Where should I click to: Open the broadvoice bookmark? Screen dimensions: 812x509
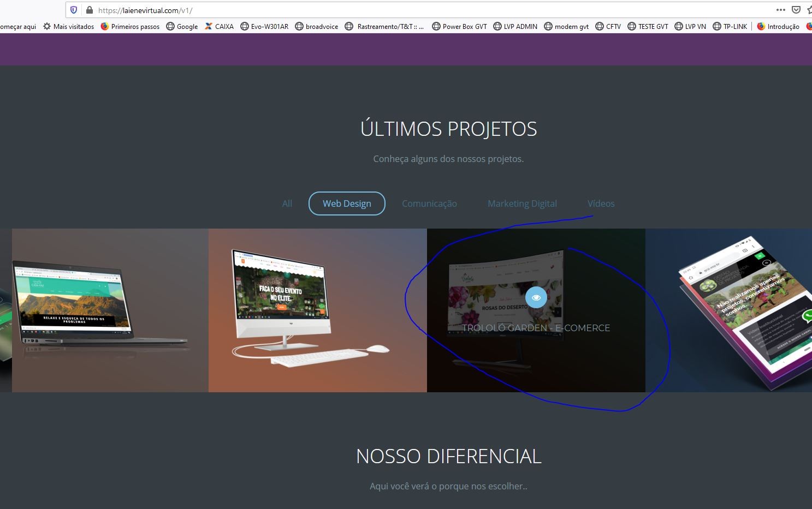(x=317, y=26)
